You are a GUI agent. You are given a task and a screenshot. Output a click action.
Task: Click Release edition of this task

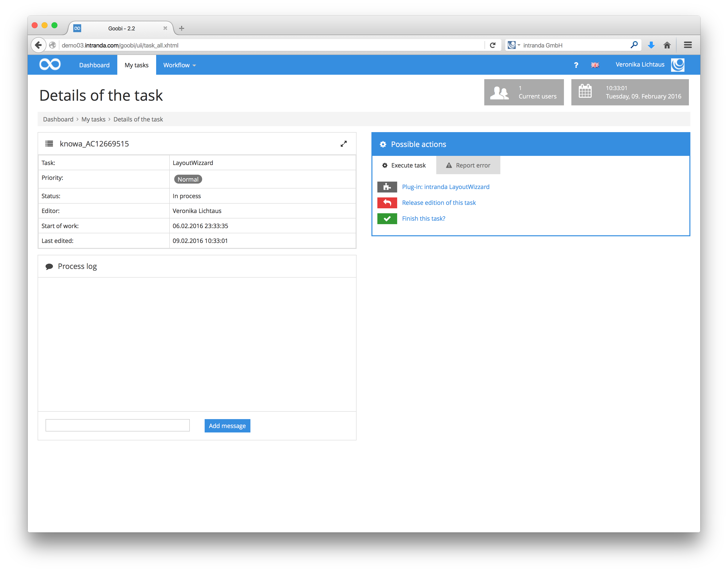coord(439,203)
